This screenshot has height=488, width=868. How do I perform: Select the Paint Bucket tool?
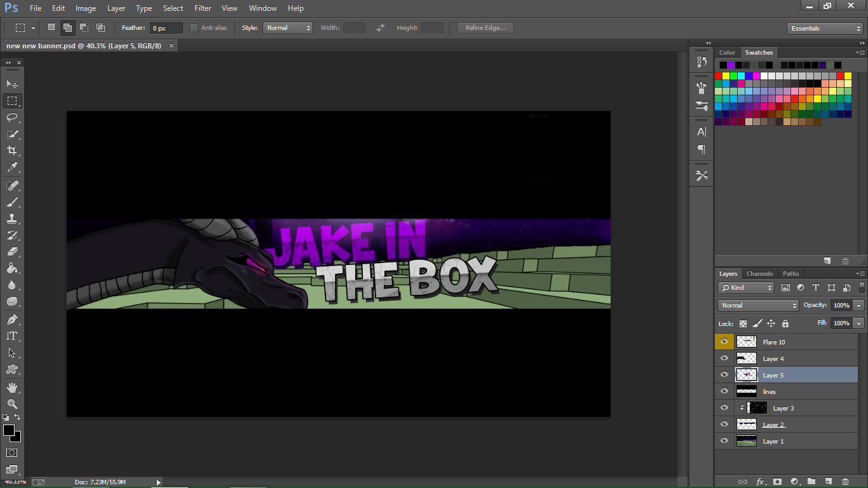[x=12, y=268]
